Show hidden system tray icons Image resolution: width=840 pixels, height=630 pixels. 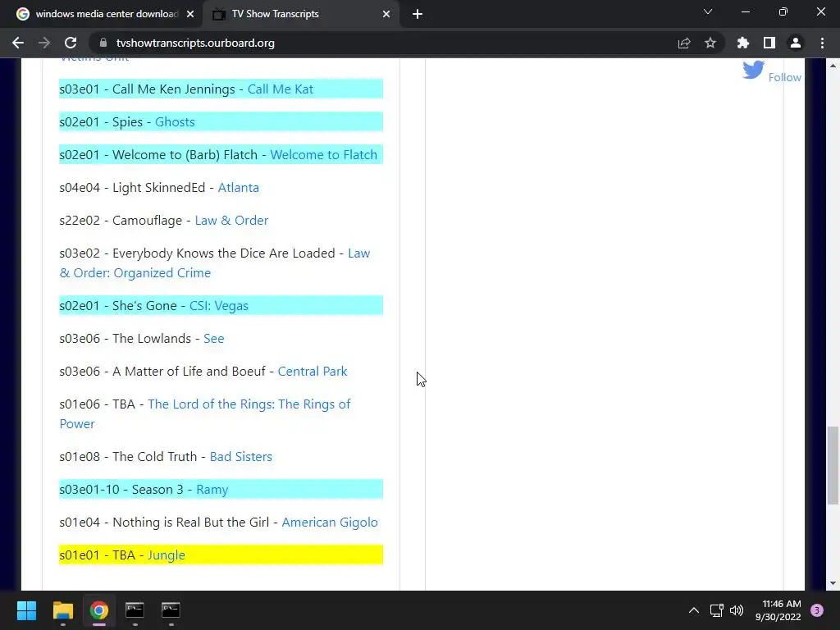point(694,610)
